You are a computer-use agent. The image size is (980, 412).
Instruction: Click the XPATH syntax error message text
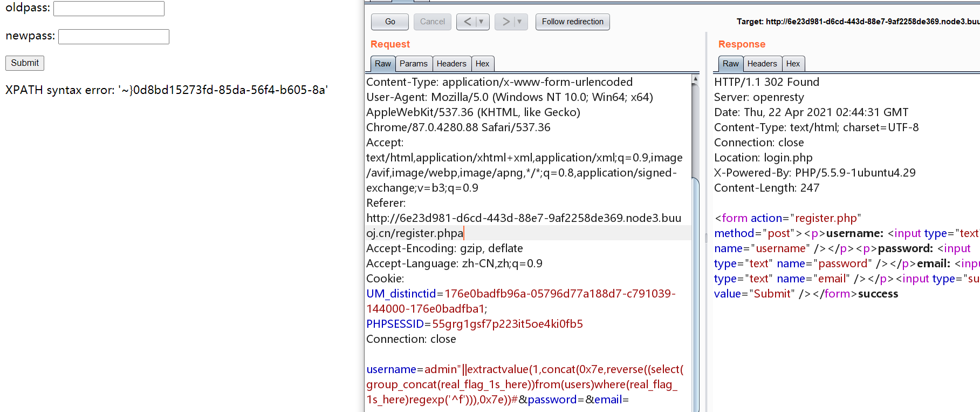tap(167, 90)
